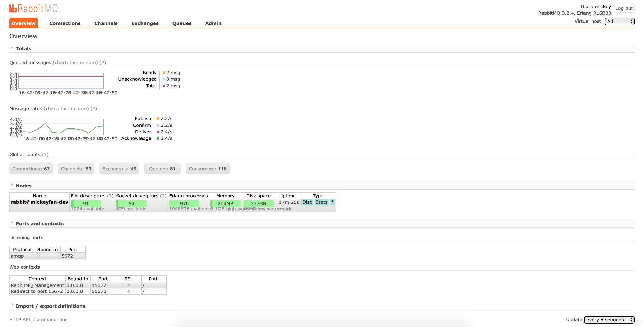Image resolution: width=644 pixels, height=327 pixels.
Task: Open the Command Line link
Action: pyautogui.click(x=50, y=319)
